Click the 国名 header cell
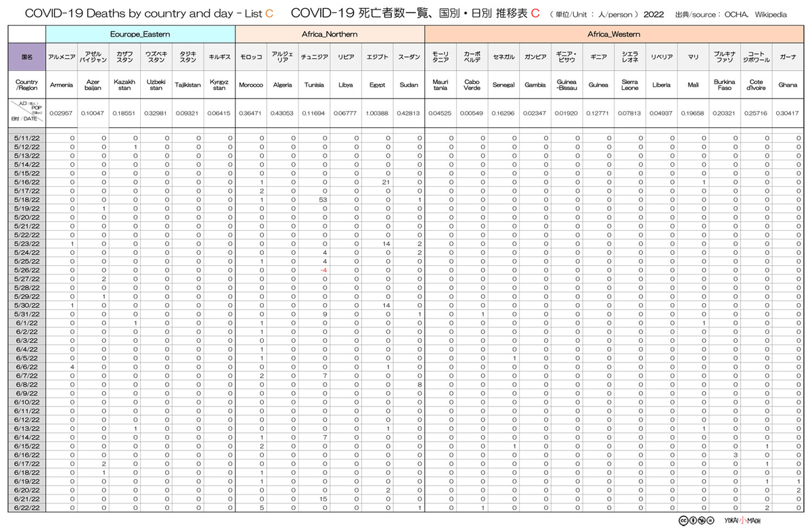The width and height of the screenshot is (812, 531). pos(27,57)
